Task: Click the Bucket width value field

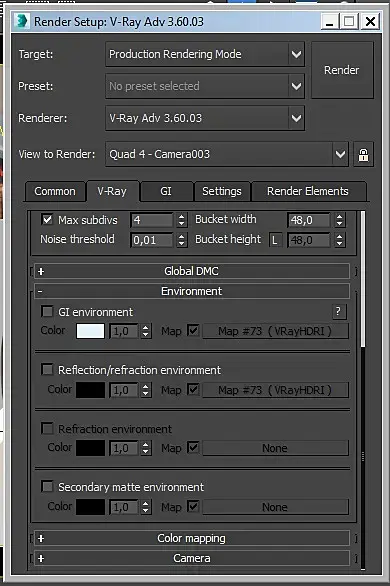Action: point(309,220)
